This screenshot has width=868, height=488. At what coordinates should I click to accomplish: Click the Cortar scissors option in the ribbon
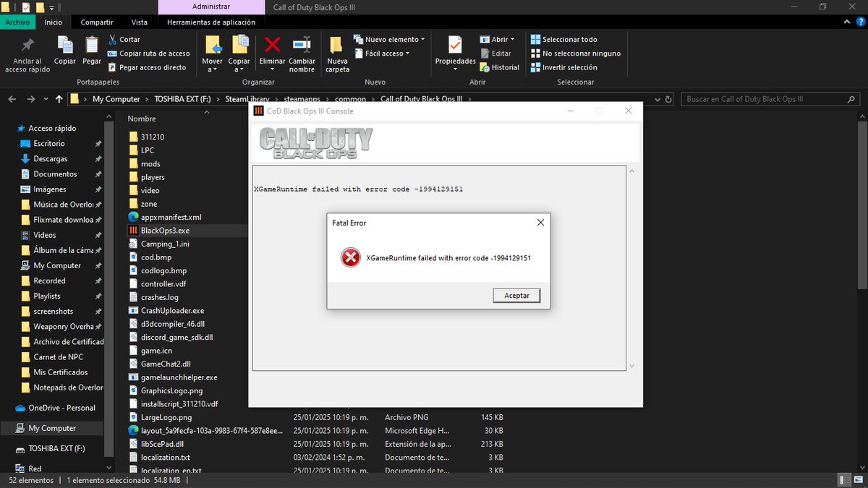(124, 39)
